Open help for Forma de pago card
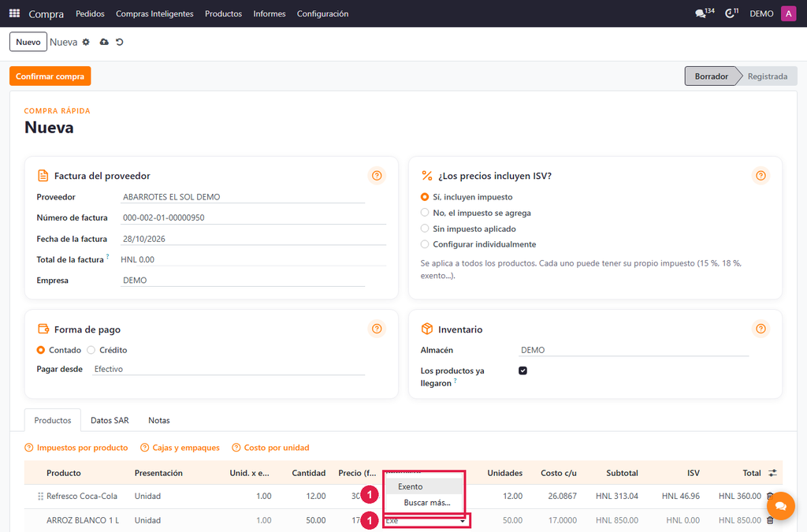 coord(377,329)
